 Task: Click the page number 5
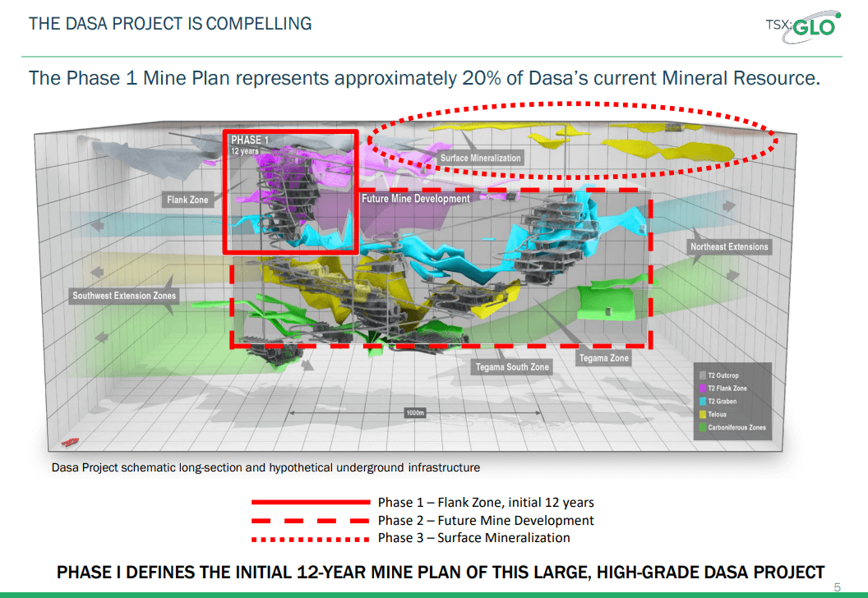(x=837, y=587)
